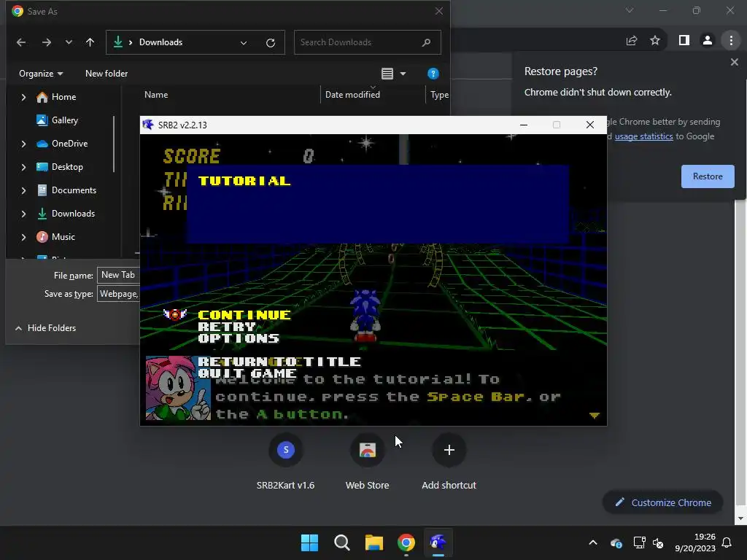Advance tutorial text with yellow arrow
The image size is (747, 560).
click(x=594, y=416)
